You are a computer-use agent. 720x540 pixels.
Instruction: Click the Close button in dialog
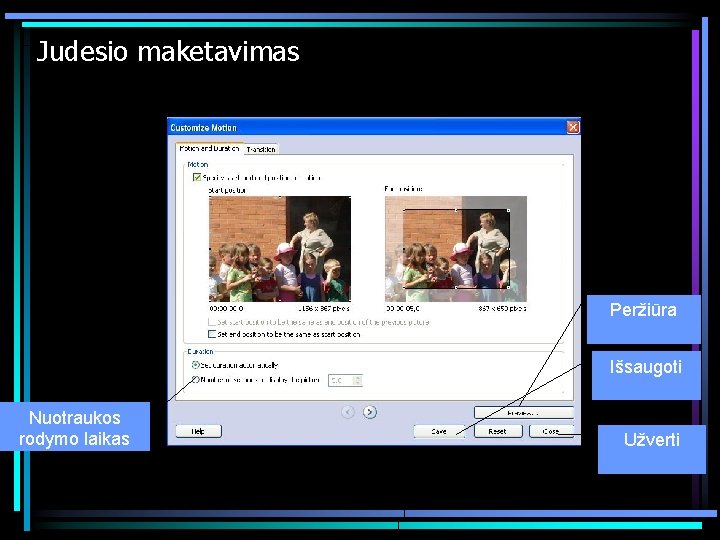(x=551, y=431)
